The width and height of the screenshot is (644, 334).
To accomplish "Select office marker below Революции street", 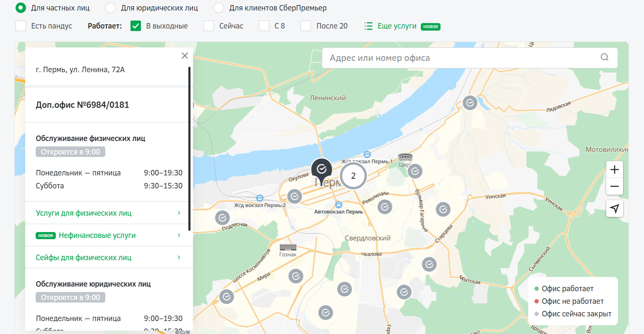I will coord(385,206).
